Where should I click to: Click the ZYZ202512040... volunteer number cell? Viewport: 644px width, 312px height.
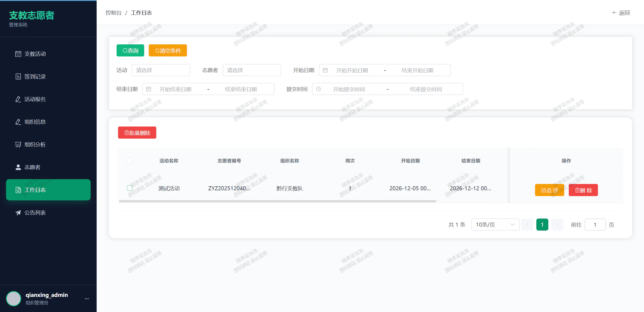(x=229, y=188)
